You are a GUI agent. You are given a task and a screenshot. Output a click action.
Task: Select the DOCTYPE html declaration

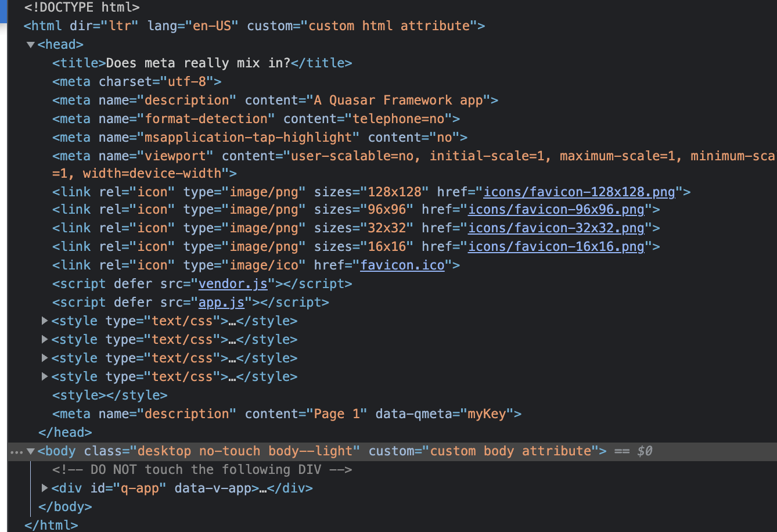(x=81, y=8)
